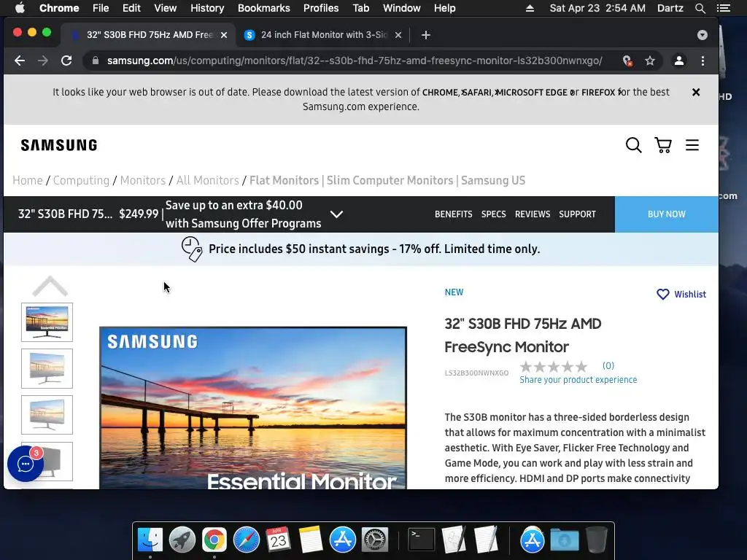This screenshot has height=560, width=747.
Task: Open Chrome's three-dot options menu
Action: tap(703, 61)
